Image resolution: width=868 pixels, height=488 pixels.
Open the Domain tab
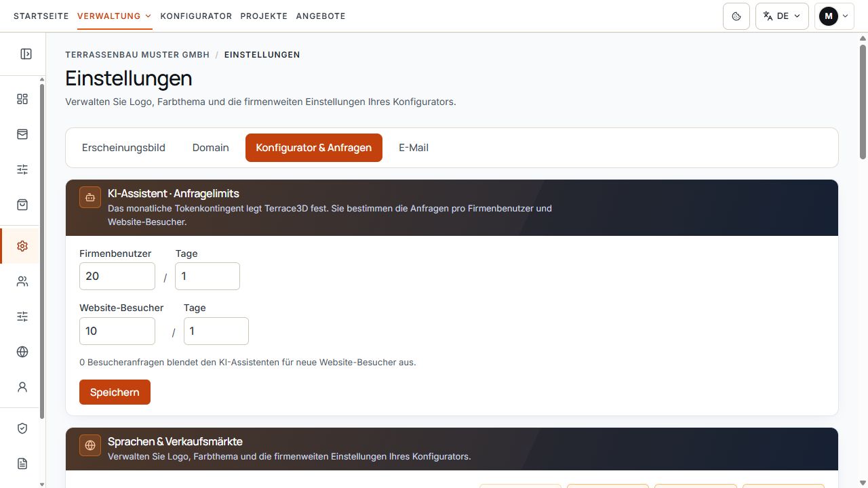click(x=211, y=148)
